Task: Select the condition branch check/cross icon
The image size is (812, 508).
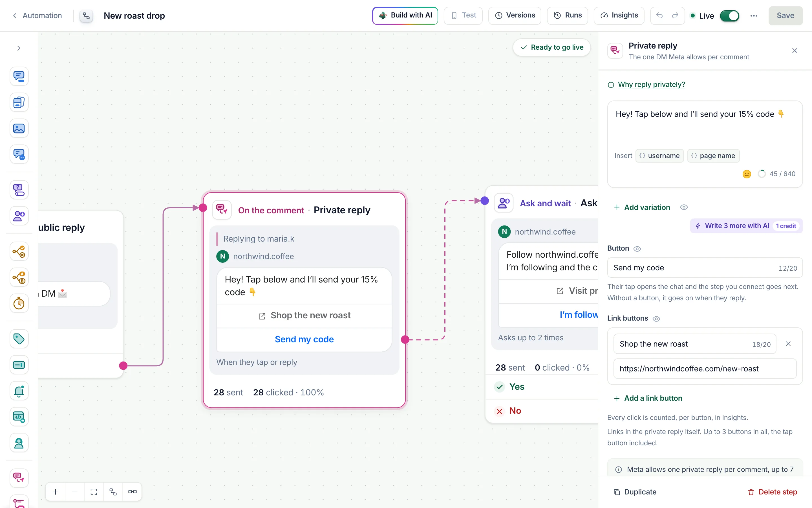Action: [x=19, y=251]
